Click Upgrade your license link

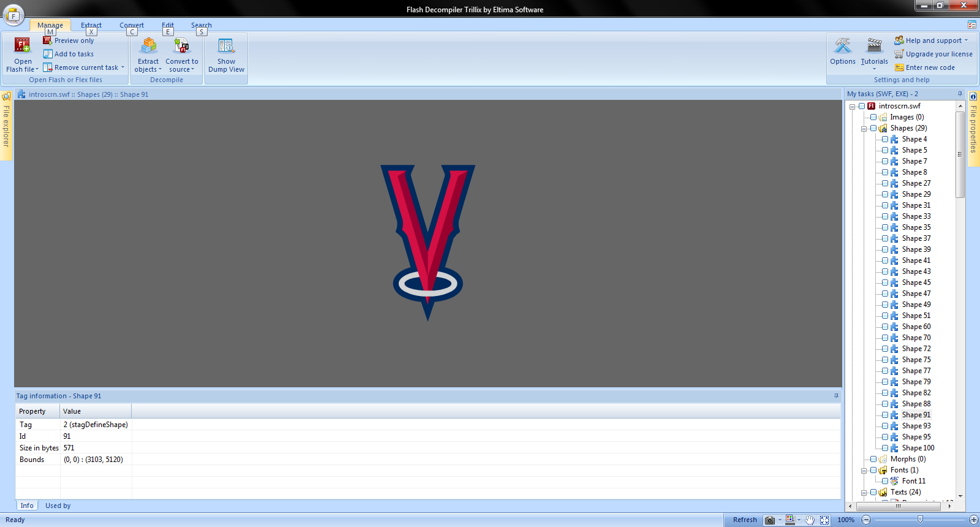(938, 54)
